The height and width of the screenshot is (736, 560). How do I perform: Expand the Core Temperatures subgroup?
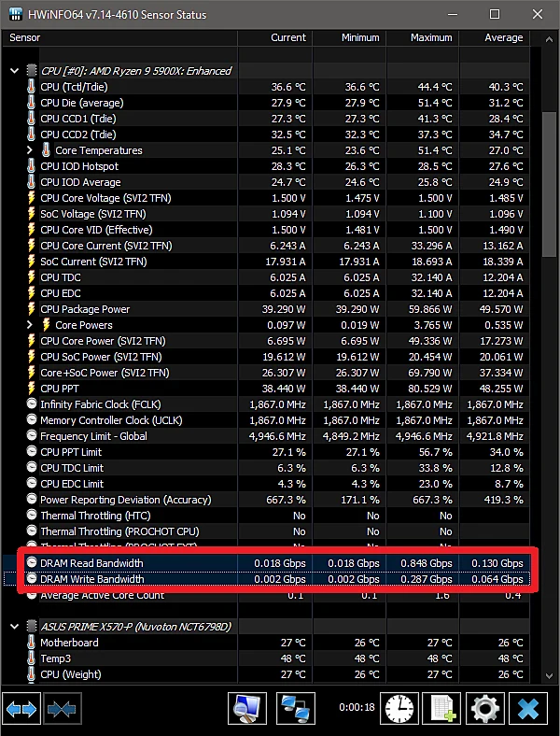pos(30,150)
